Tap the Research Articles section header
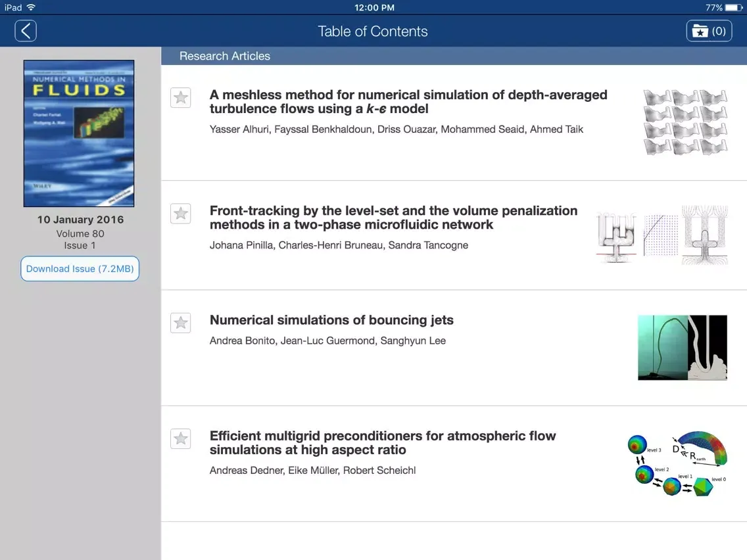Viewport: 747px width, 560px height. pos(225,56)
